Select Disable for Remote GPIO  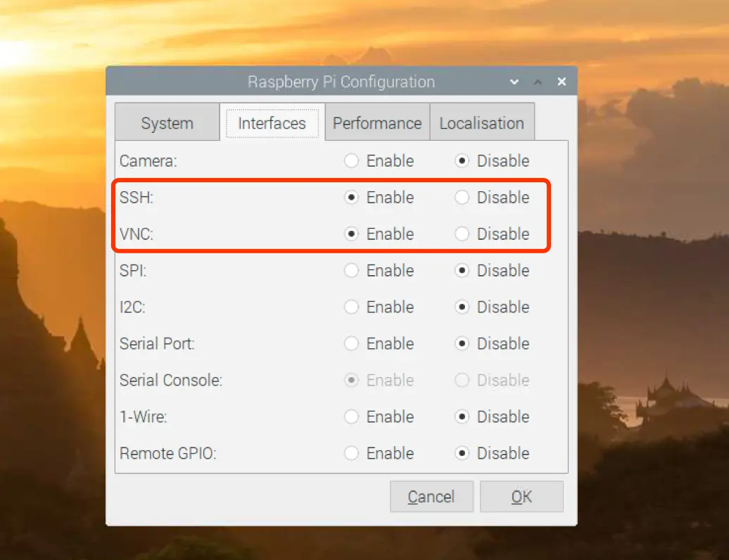(462, 454)
